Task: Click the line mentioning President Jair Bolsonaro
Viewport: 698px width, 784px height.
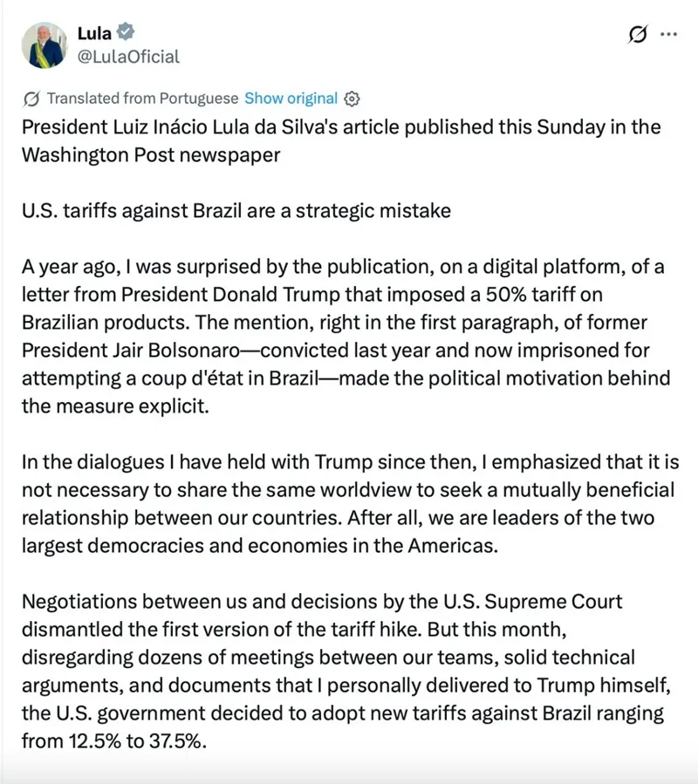Action: (x=335, y=351)
